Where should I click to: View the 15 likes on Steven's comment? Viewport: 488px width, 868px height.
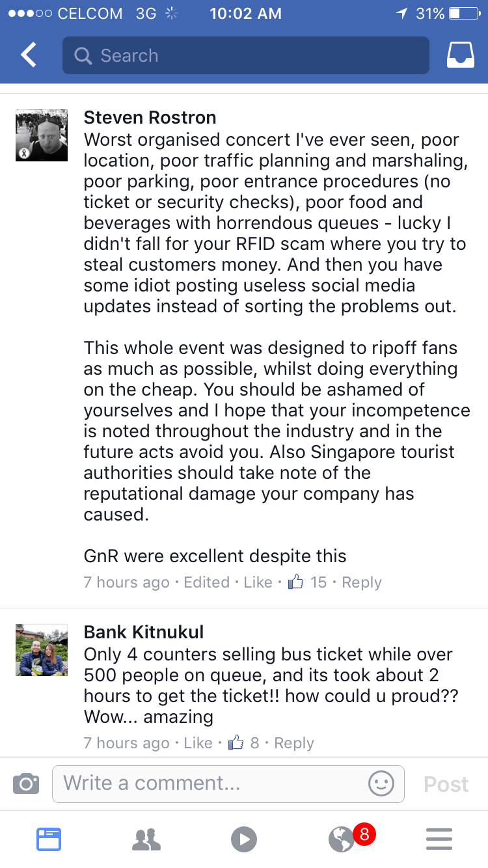coord(308,582)
